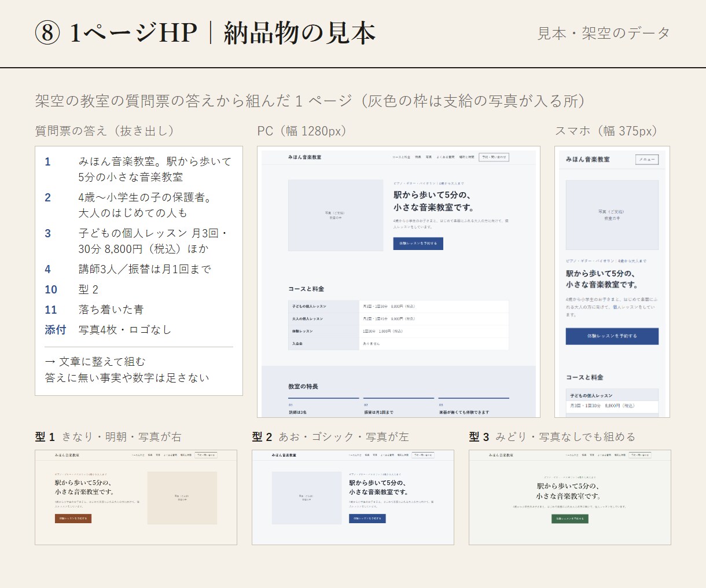Screen dimensions: 706x588
Task: Select 場所と時間 in PC mockup navigation
Action: click(466, 157)
